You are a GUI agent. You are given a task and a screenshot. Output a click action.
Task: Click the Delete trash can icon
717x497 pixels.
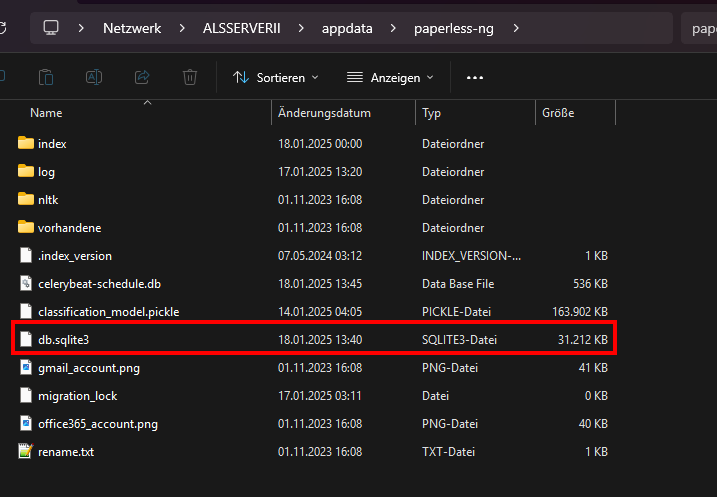(190, 77)
